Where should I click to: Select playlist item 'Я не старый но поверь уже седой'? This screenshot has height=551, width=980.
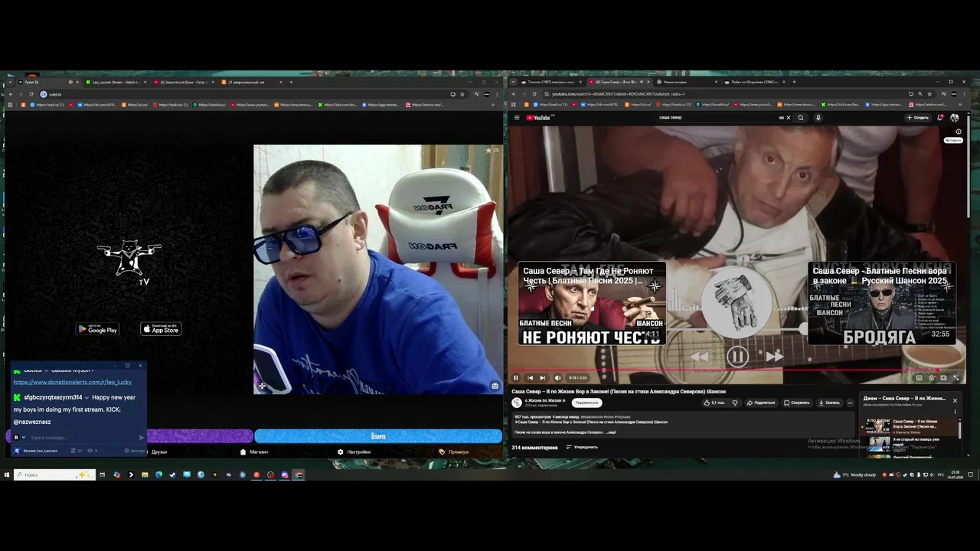coord(911,442)
